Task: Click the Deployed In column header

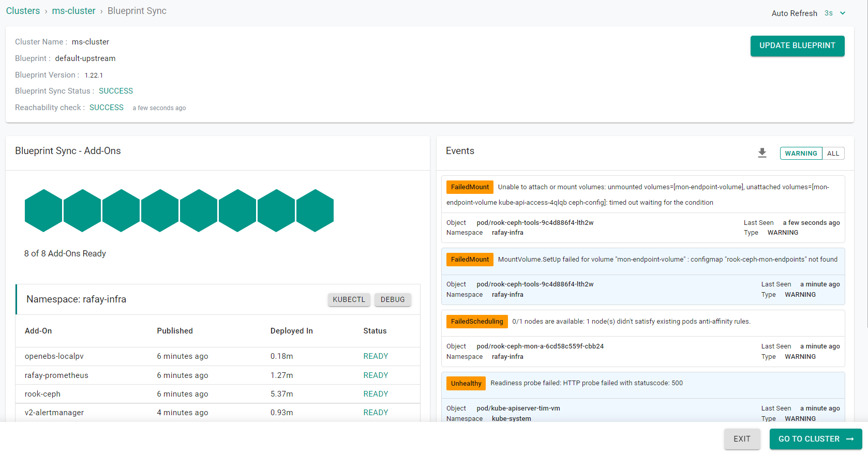Action: pos(292,331)
